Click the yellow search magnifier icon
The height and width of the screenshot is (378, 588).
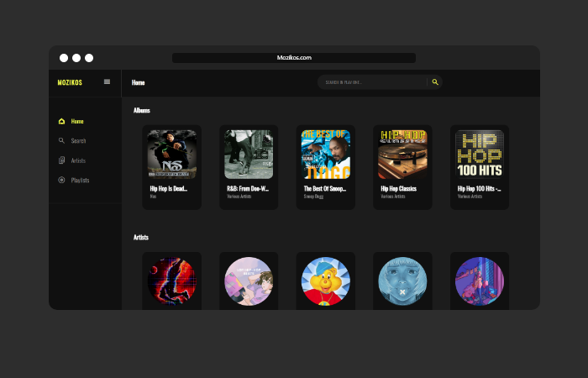[x=435, y=81]
